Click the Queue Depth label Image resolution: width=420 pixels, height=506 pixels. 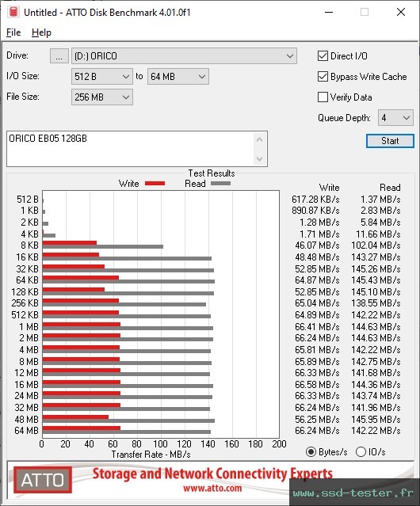pos(344,118)
